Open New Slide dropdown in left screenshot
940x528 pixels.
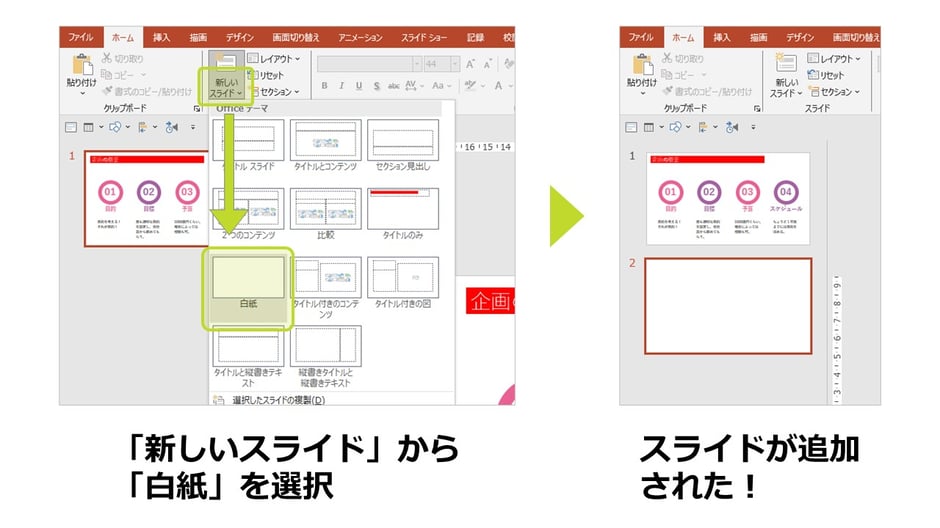click(227, 88)
